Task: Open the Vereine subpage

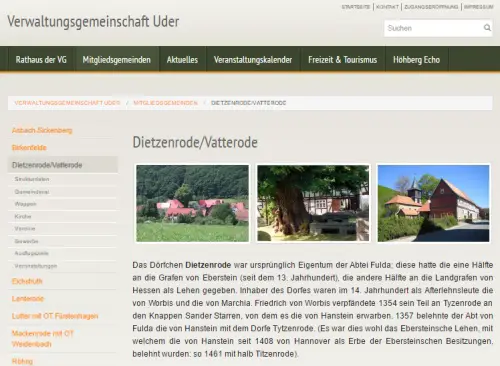Action: 25,229
